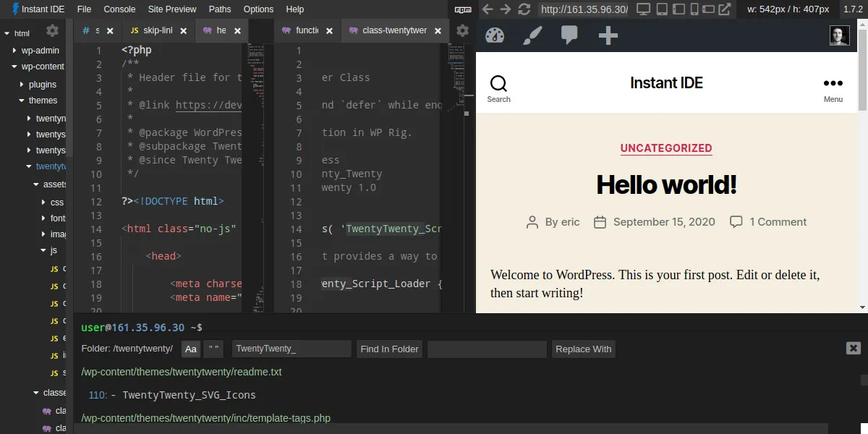Click the Instant IDE lightning logo
This screenshot has width=868, height=434.
pyautogui.click(x=15, y=9)
